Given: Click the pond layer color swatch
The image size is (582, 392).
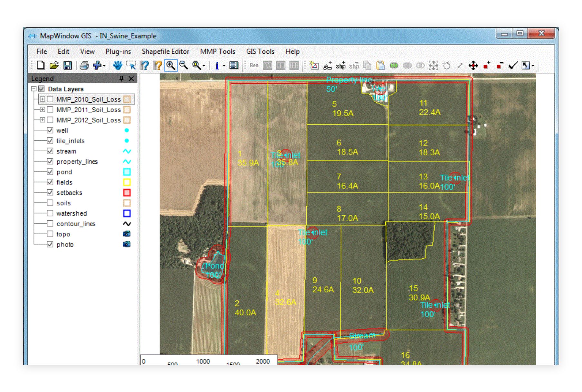Looking at the screenshot, I should 127,172.
